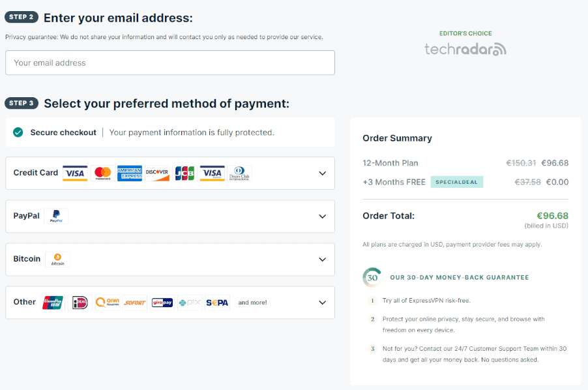Click the American Express card icon
The width and height of the screenshot is (588, 390).
pos(130,173)
